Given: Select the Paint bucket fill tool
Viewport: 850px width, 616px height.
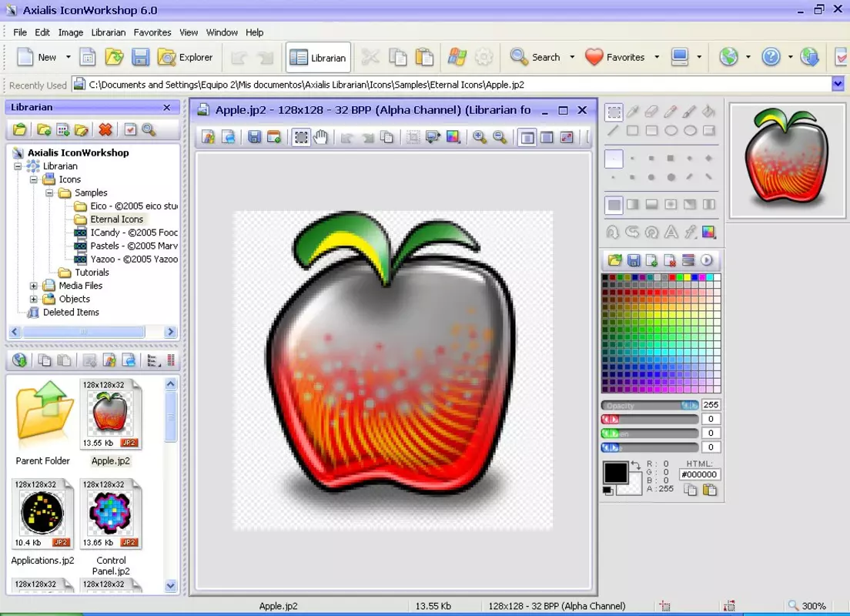Looking at the screenshot, I should click(x=708, y=112).
